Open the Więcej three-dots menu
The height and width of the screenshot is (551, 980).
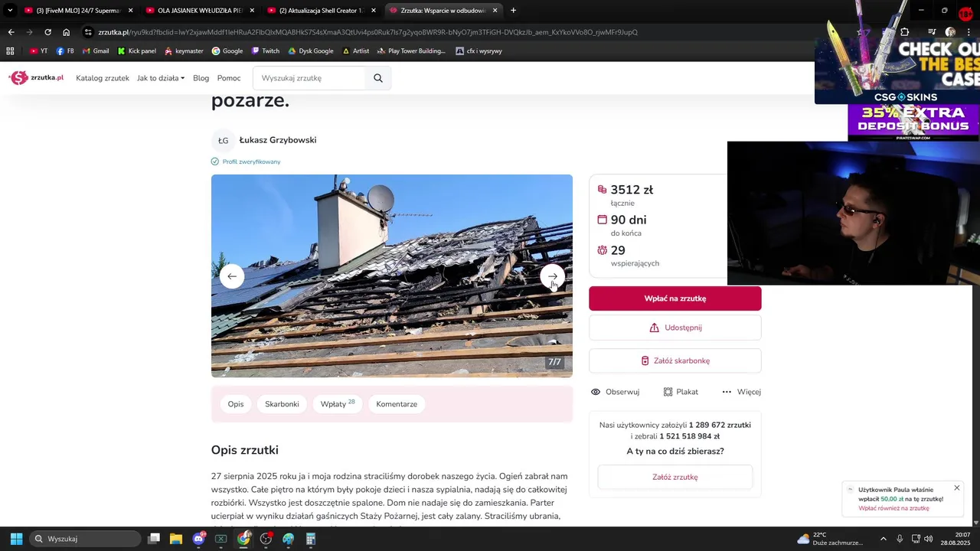click(741, 392)
